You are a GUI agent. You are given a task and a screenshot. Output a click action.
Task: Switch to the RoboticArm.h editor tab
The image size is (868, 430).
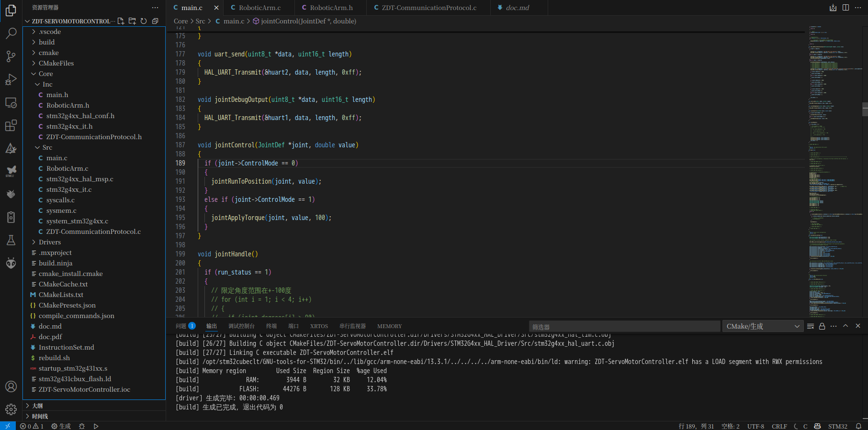(x=331, y=8)
